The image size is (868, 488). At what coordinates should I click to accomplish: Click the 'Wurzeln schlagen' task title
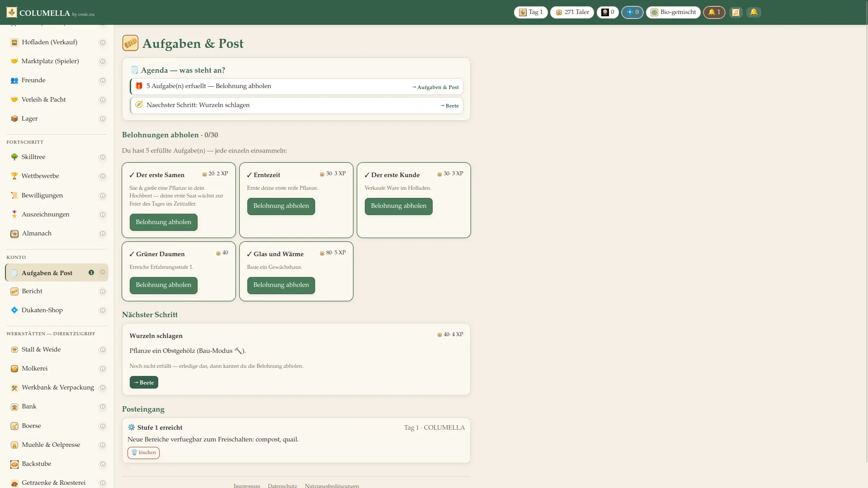coord(156,336)
